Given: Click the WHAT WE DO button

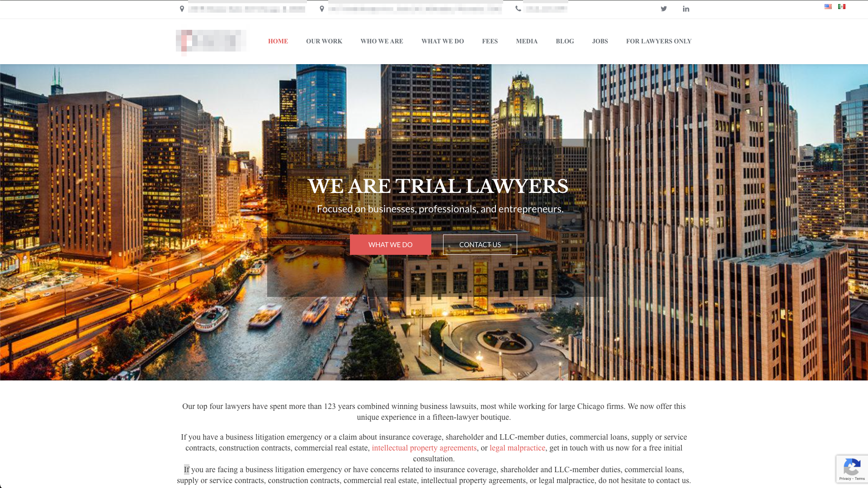Looking at the screenshot, I should point(391,244).
